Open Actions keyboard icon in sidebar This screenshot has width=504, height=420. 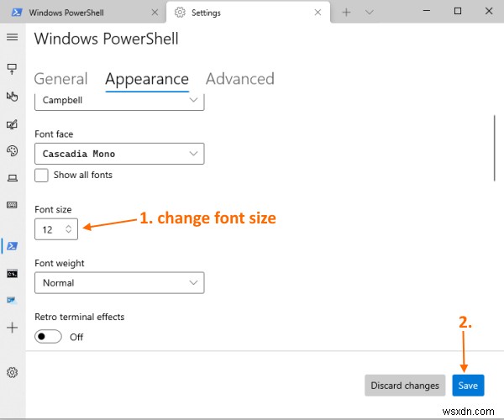pyautogui.click(x=13, y=205)
